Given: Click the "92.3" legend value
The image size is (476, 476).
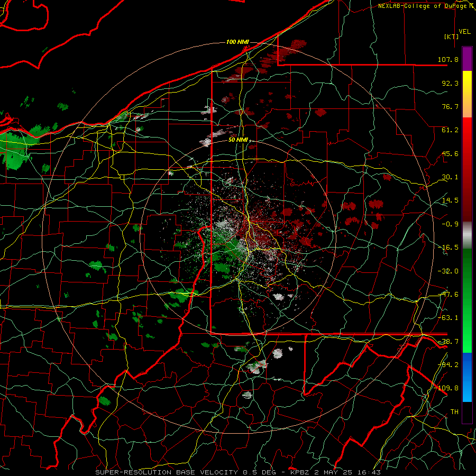Looking at the screenshot, I should [x=450, y=83].
